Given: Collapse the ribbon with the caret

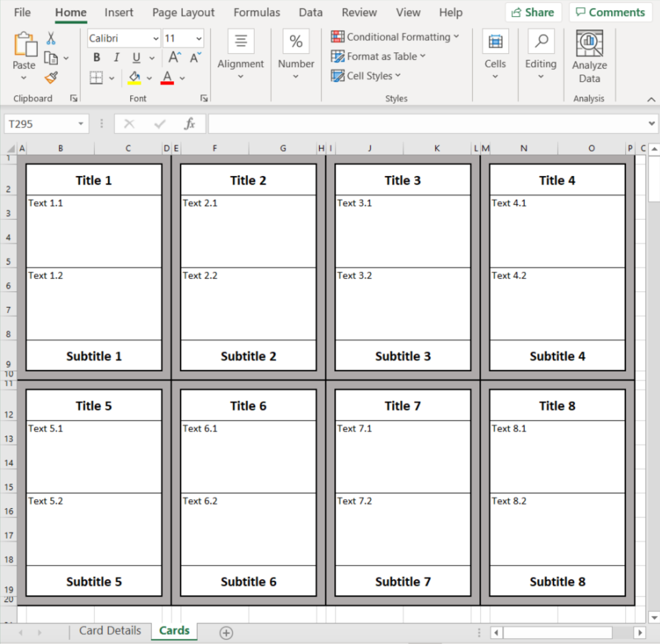Looking at the screenshot, I should click(651, 100).
